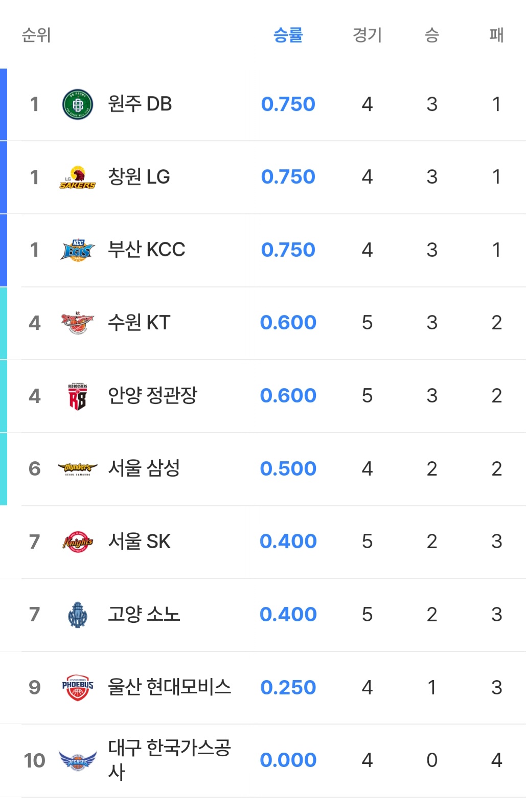Tap the 서울 SK Knights logo
The height and width of the screenshot is (812, 526).
(78, 542)
